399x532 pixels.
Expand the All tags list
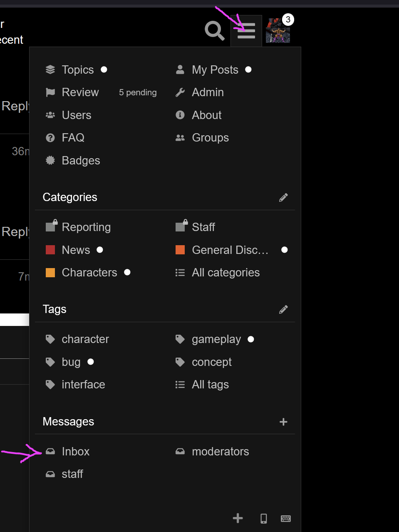click(210, 385)
